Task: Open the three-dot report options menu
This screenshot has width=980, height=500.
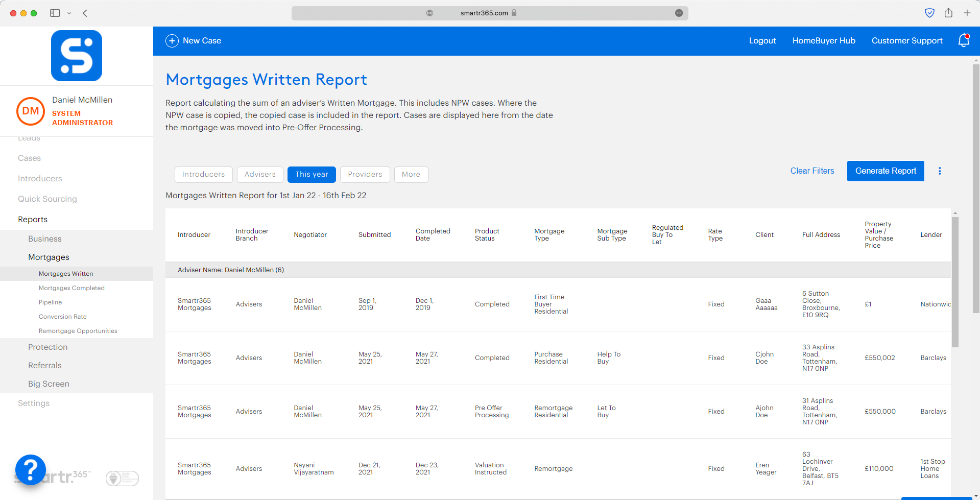Action: (x=940, y=171)
